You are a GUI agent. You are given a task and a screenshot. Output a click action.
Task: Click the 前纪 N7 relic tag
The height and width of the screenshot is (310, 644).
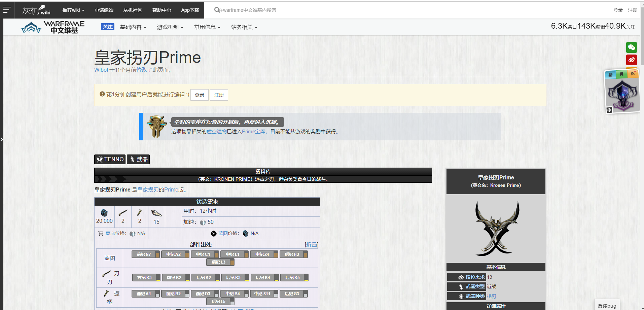[x=146, y=254]
